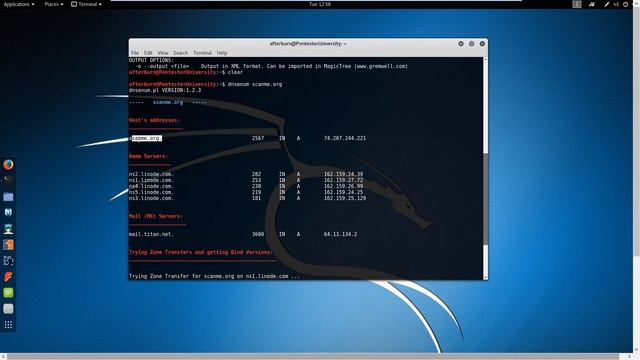The image size is (640, 360).
Task: Open the BeEF icon in the dock
Action: (8, 260)
